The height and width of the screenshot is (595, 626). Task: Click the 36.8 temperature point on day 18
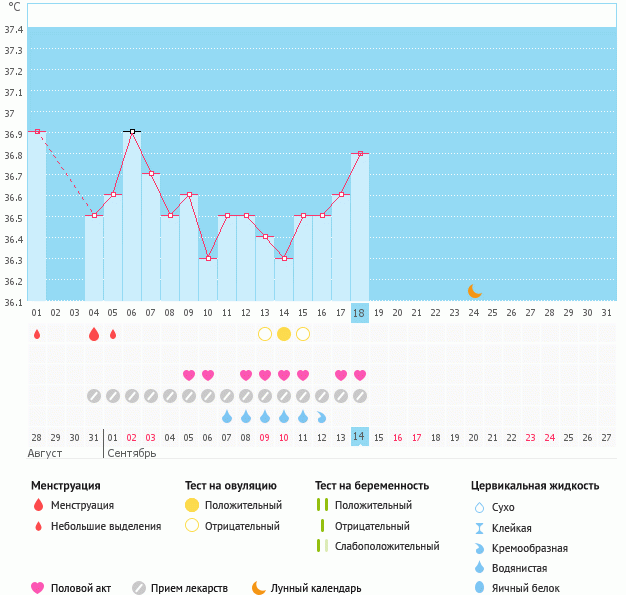[360, 153]
